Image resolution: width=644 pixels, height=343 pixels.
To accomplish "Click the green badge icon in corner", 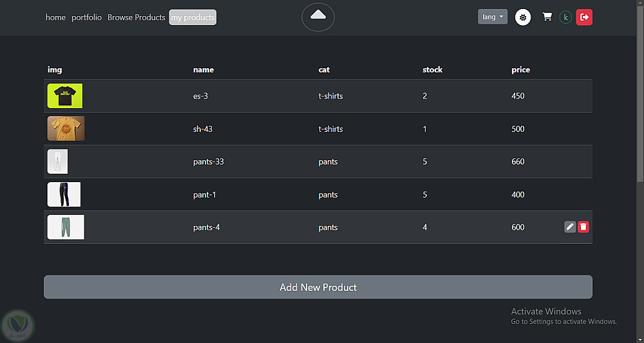I will (x=18, y=326).
